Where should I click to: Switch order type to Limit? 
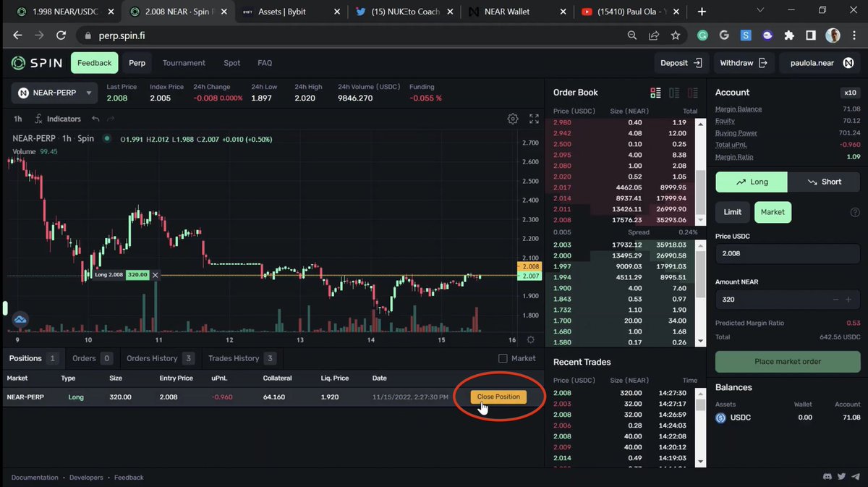[733, 212]
